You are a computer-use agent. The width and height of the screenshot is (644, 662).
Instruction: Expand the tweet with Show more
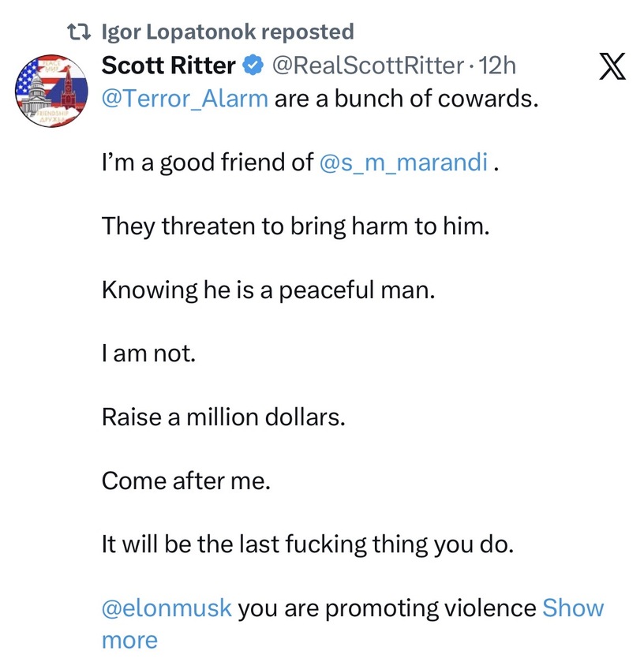click(572, 608)
